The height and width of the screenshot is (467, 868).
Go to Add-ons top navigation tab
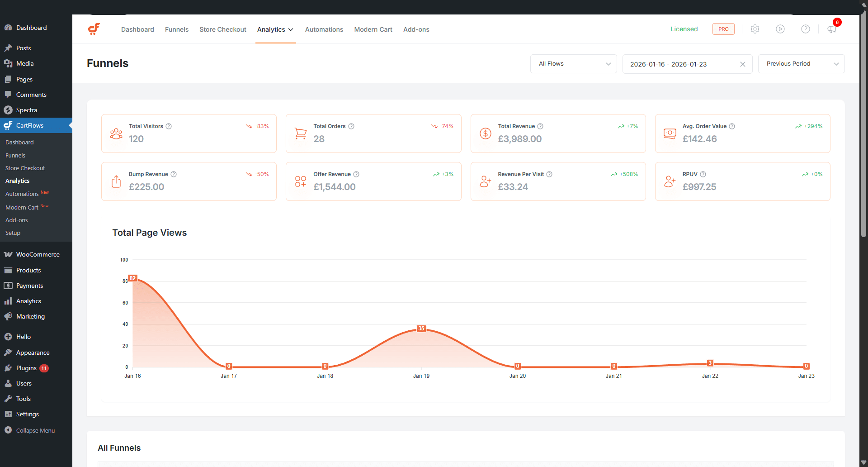click(x=416, y=29)
